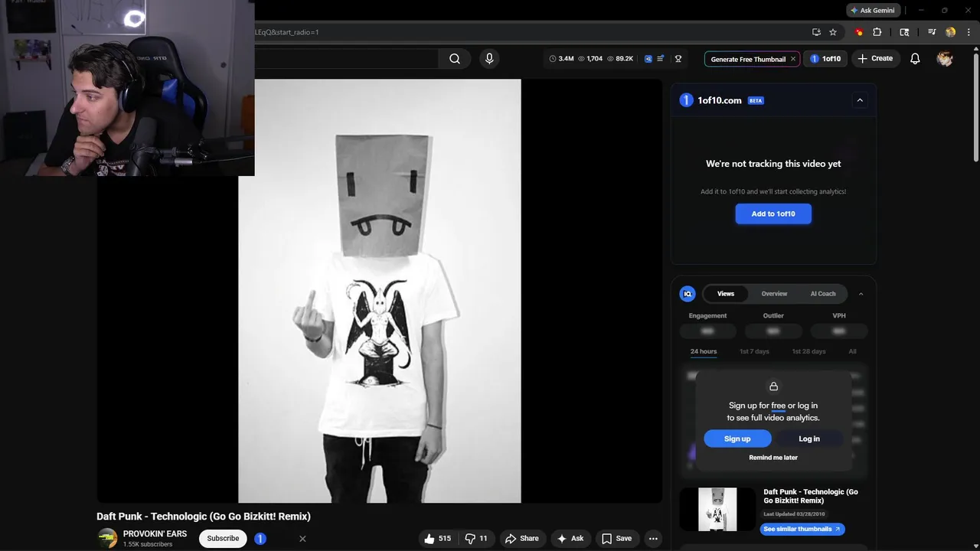Click the blue 1of10 icon beside Subscribe
980x551 pixels.
tap(260, 539)
